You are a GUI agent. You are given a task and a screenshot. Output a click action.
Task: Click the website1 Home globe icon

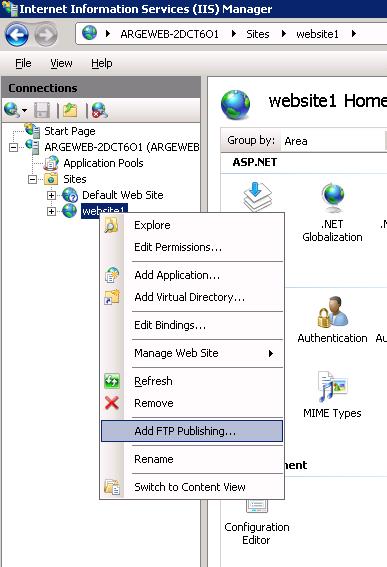[235, 105]
